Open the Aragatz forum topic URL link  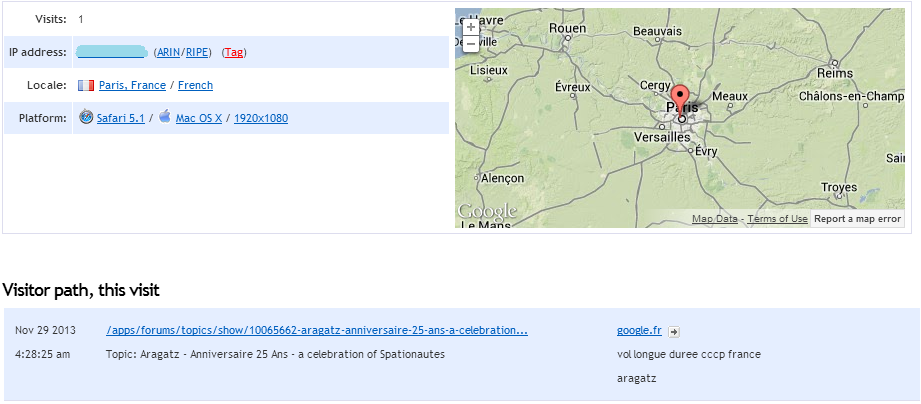coord(317,330)
